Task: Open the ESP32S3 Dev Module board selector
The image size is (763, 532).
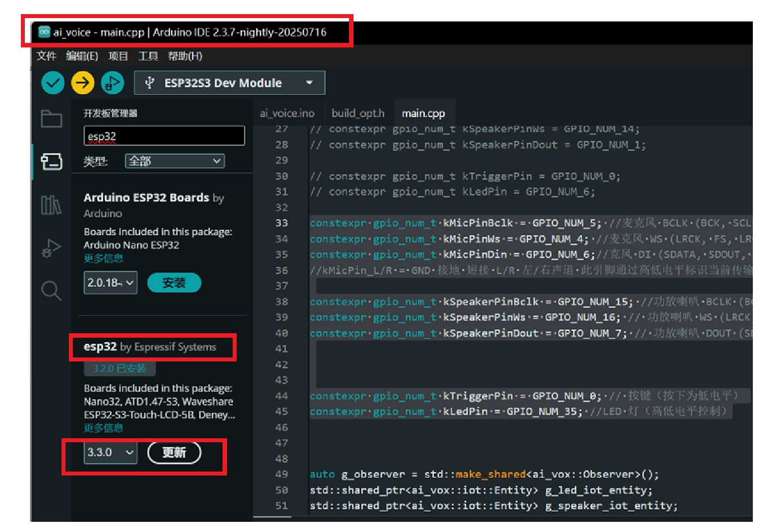Action: [229, 83]
